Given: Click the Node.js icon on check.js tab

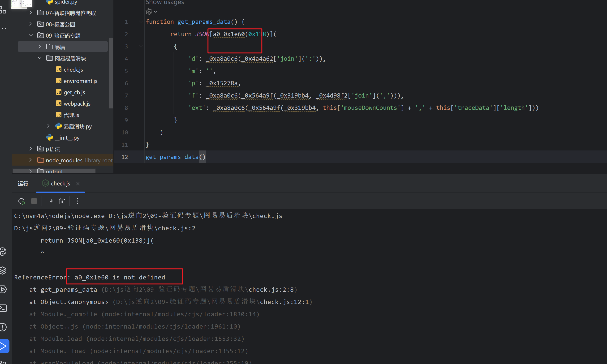Looking at the screenshot, I should [45, 183].
